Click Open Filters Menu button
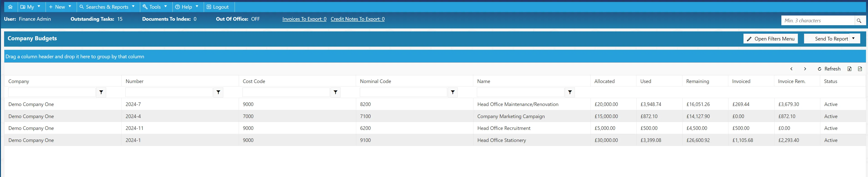Viewport: 868px width, 177px height. click(770, 39)
